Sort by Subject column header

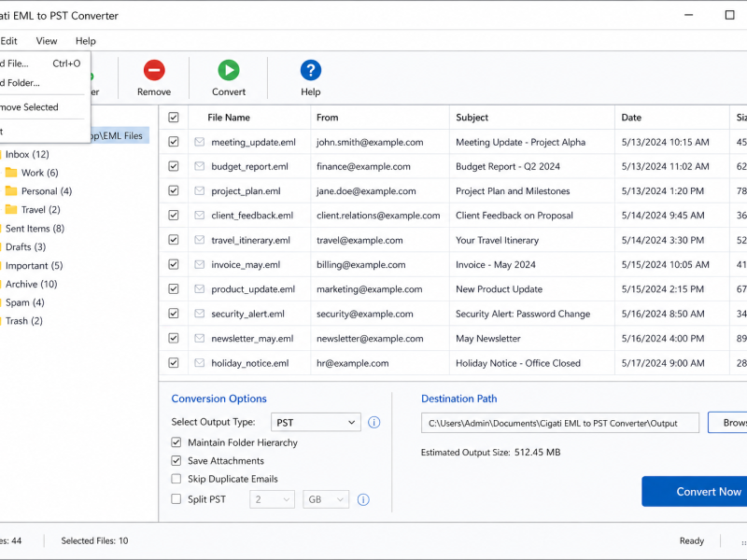pyautogui.click(x=472, y=118)
